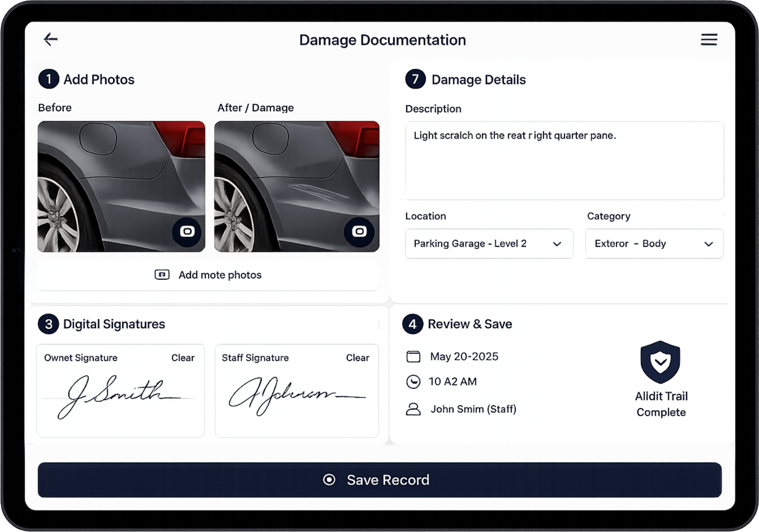The height and width of the screenshot is (532, 759).
Task: Click the date text May 20-2025
Action: point(464,356)
